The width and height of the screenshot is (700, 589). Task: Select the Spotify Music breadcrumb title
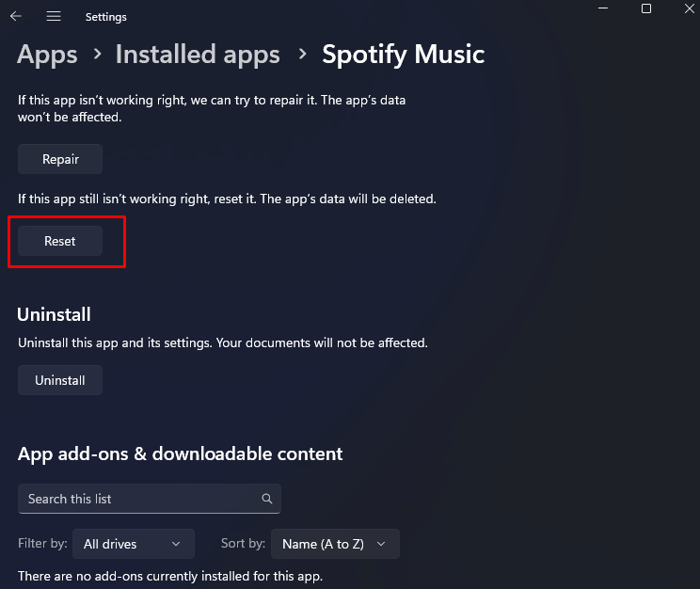coord(403,55)
